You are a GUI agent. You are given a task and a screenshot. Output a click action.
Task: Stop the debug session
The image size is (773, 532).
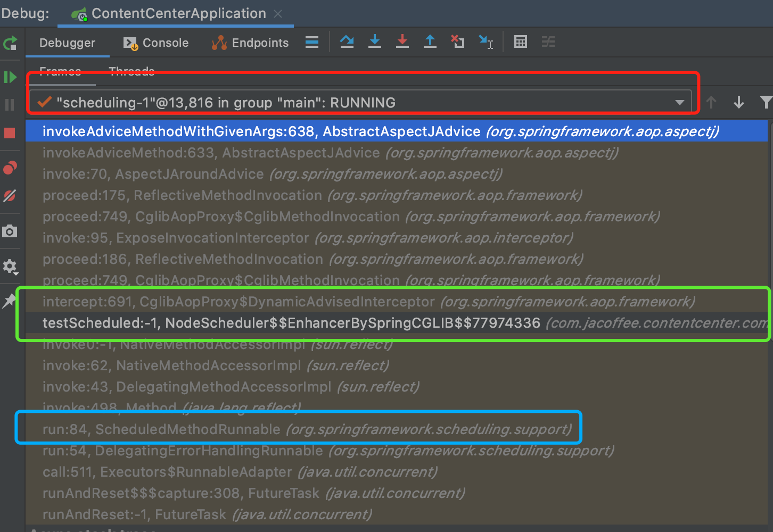10,132
